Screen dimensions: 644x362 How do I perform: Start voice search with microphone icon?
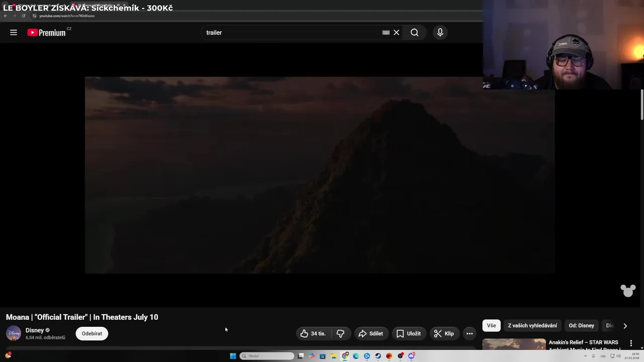(440, 33)
